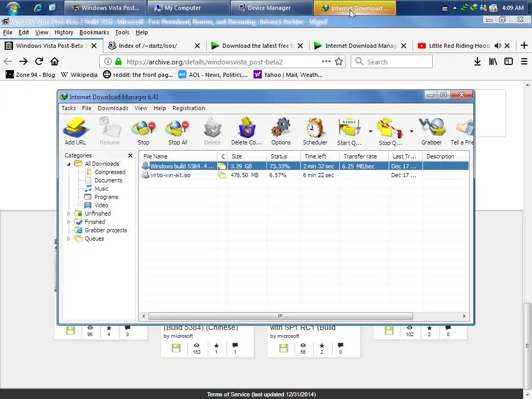Open the Grabber tool

pos(432,131)
